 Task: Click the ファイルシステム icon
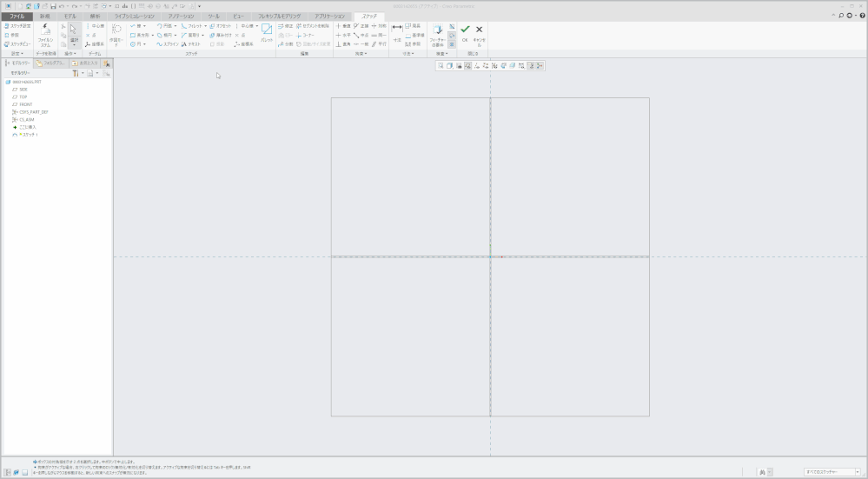45,33
